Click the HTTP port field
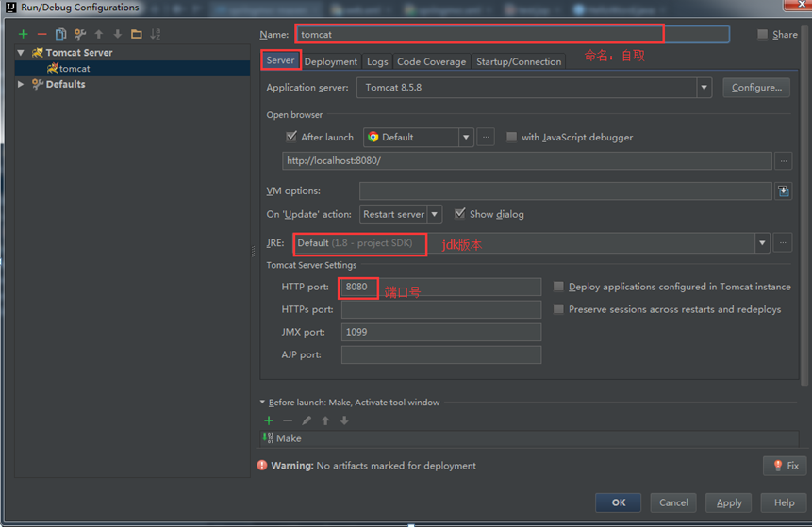Screen dimensions: 812x527 (441, 287)
